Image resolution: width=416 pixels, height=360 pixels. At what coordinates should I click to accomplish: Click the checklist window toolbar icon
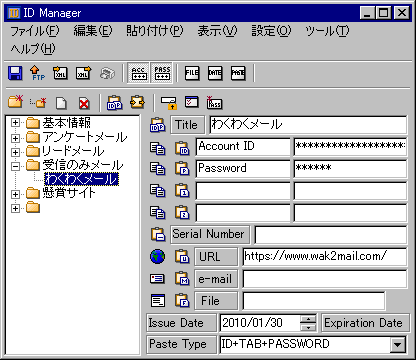(192, 102)
